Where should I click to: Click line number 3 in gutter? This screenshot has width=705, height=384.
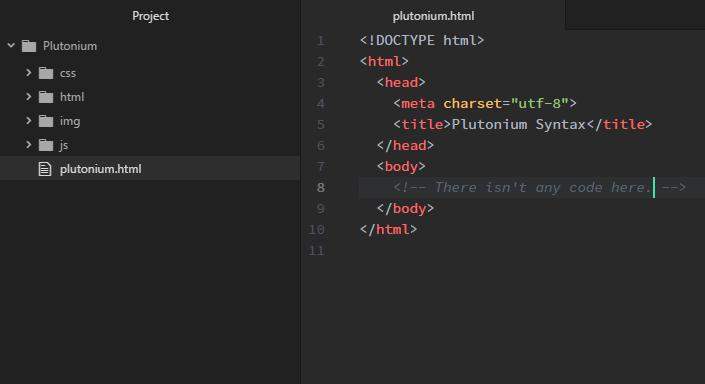tap(321, 83)
